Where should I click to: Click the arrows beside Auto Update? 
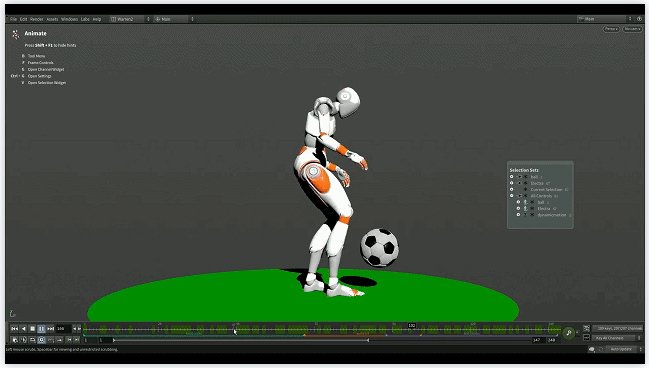641,349
